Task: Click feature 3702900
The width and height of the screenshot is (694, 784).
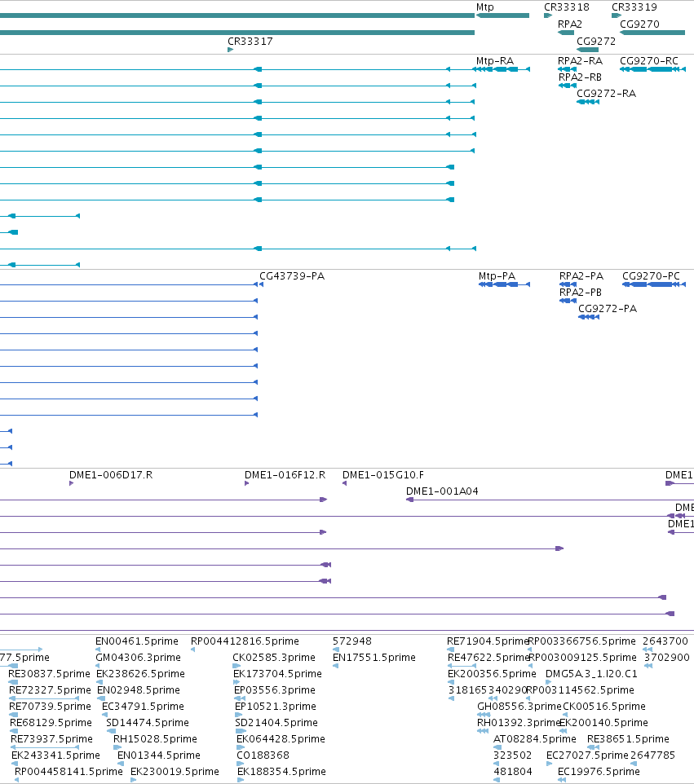Action: click(666, 658)
